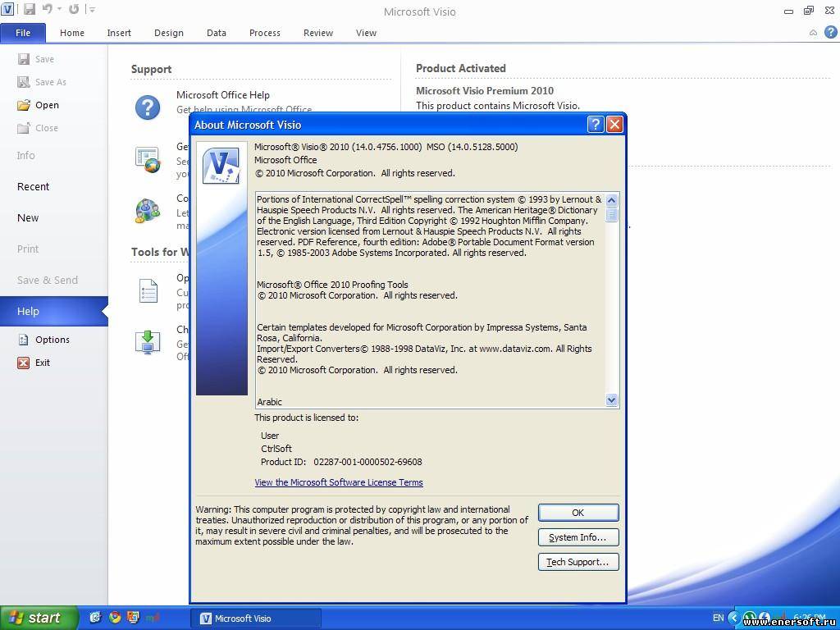
Task: Switch to the Review ribbon tab
Action: pos(318,33)
